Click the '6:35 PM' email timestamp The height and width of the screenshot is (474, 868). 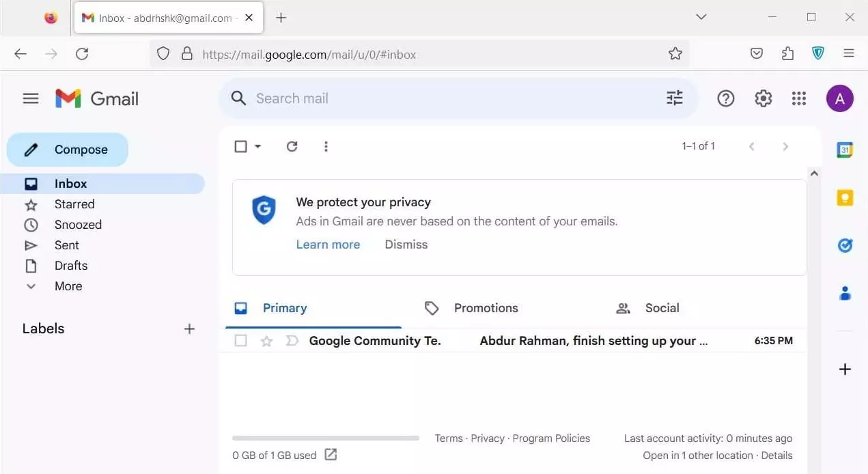coord(774,341)
